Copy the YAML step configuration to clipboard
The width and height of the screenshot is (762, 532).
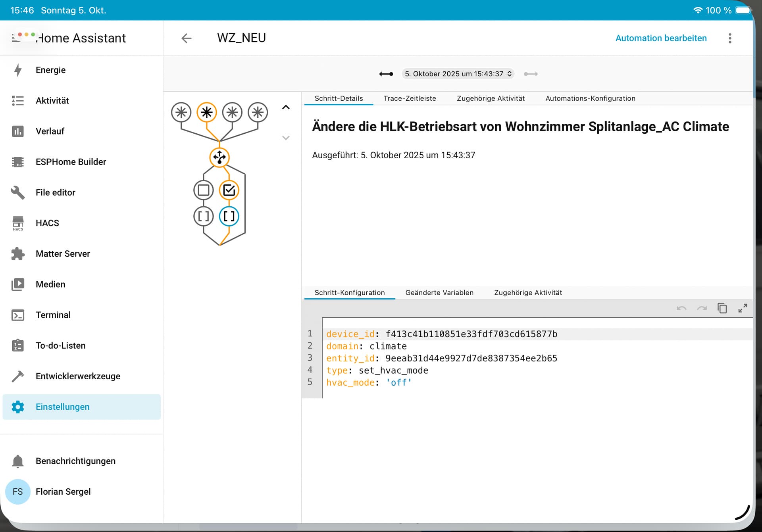(x=722, y=308)
